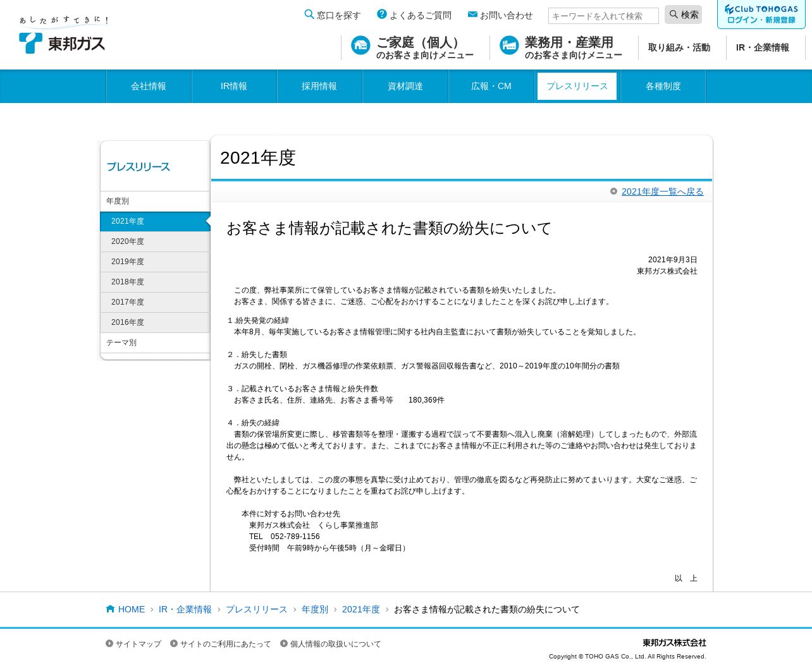Click the question mark icon beside よくあるご質問

click(382, 14)
